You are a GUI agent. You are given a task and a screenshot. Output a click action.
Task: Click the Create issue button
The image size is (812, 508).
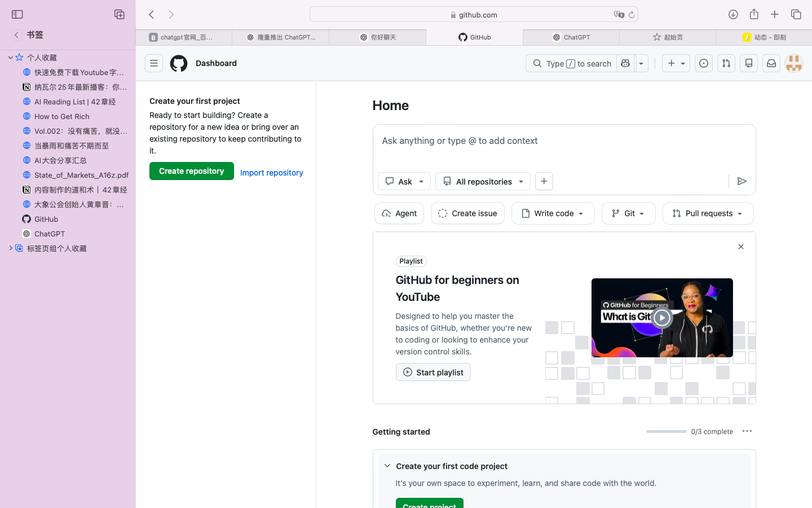(467, 213)
